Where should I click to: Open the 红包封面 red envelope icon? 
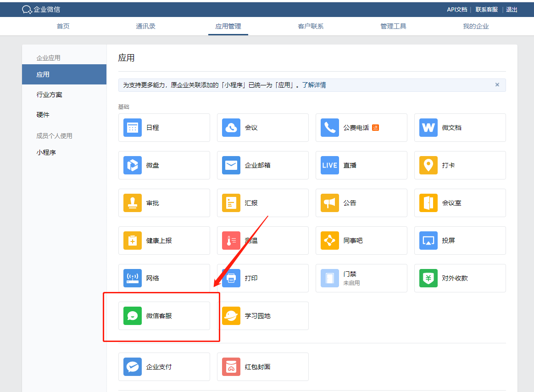231,367
